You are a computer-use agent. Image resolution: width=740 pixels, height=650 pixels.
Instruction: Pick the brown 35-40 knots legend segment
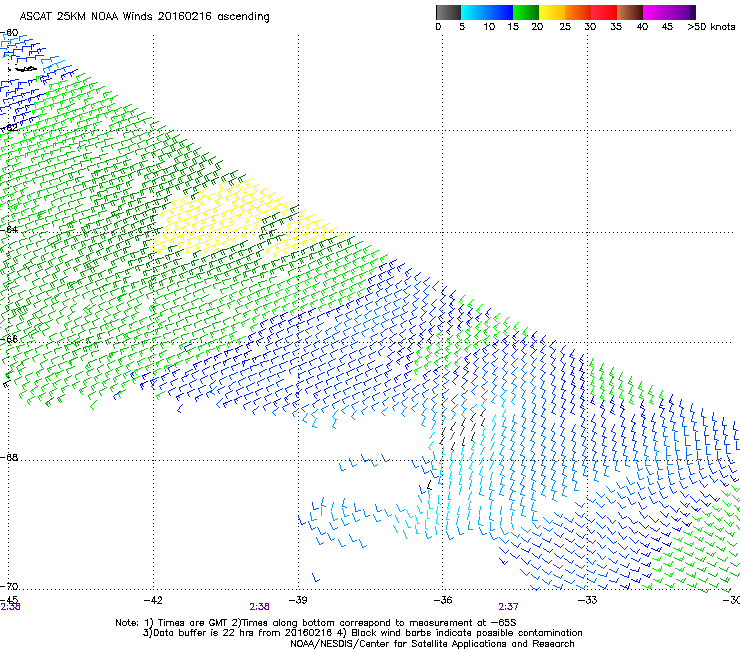pos(630,12)
